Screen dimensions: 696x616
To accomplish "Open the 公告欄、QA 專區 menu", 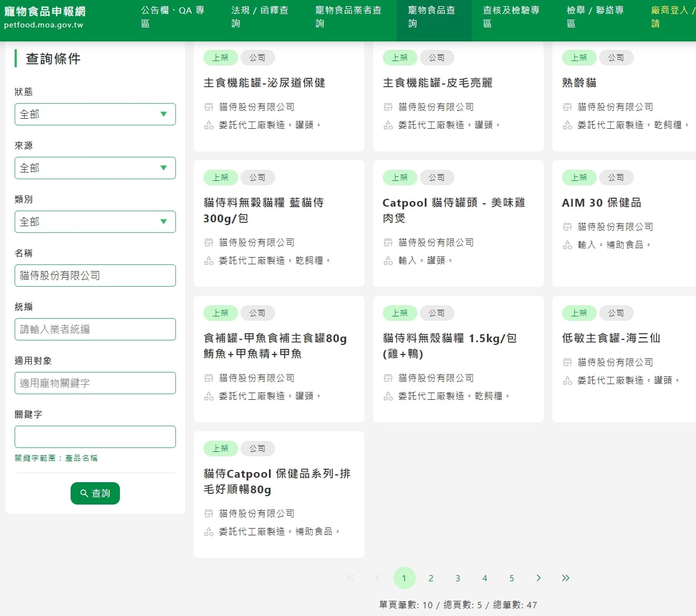I will point(173,17).
